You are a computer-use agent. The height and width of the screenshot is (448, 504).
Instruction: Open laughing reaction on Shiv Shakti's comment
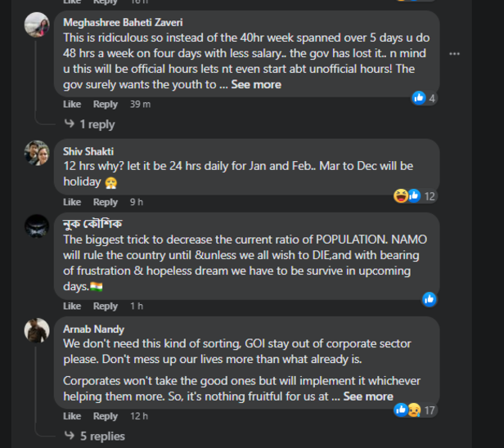tap(401, 195)
